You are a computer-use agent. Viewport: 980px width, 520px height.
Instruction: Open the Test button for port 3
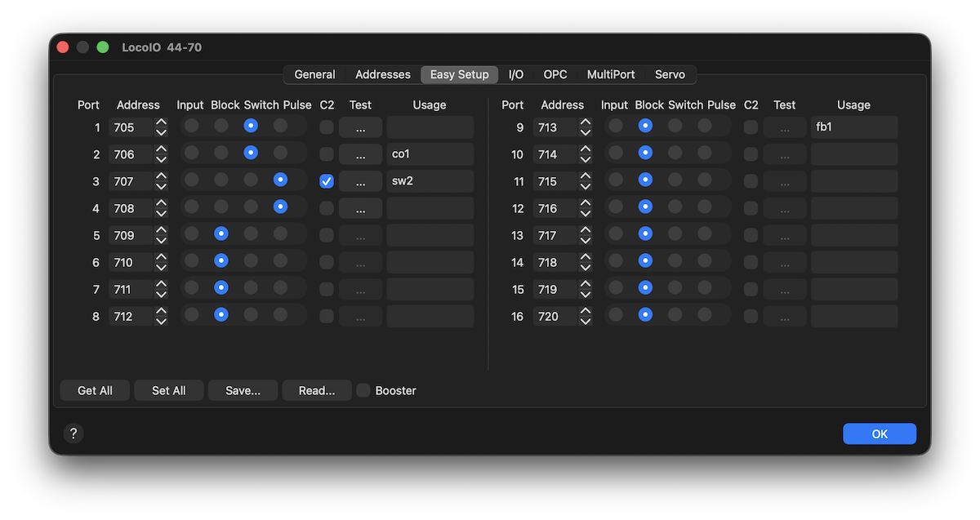tap(360, 181)
